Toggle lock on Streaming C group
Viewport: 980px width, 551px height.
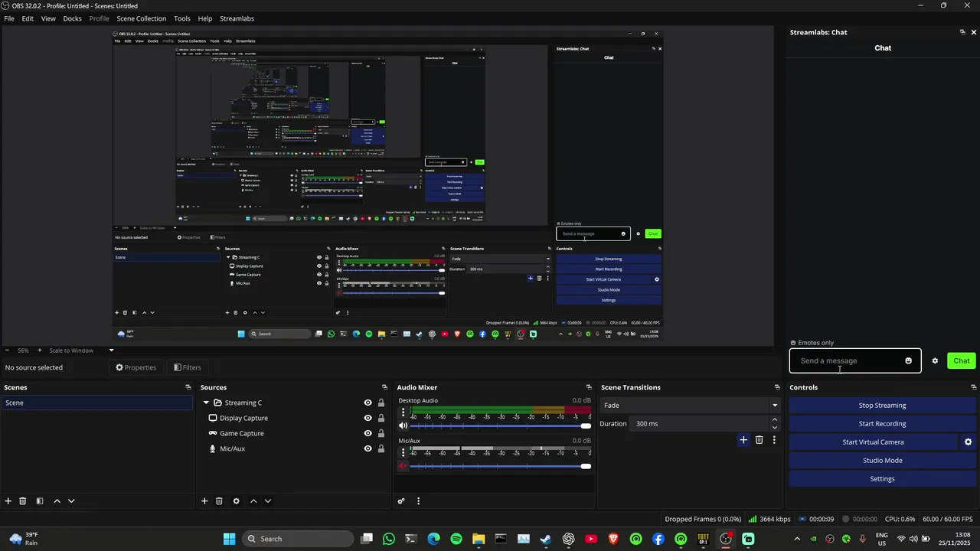[x=381, y=403]
